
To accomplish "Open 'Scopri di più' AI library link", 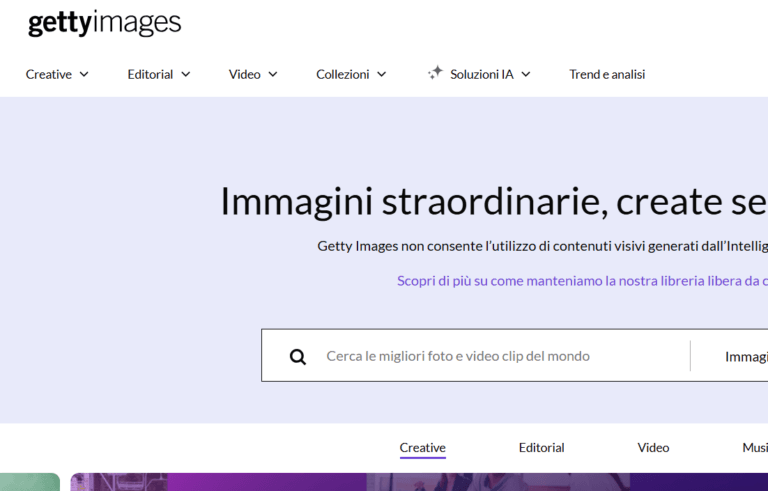I will point(582,281).
